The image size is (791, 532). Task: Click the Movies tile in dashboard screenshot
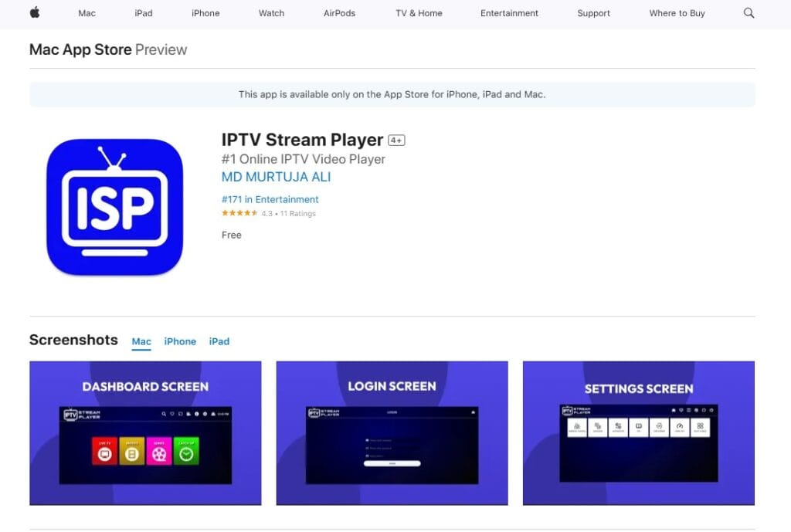click(131, 452)
